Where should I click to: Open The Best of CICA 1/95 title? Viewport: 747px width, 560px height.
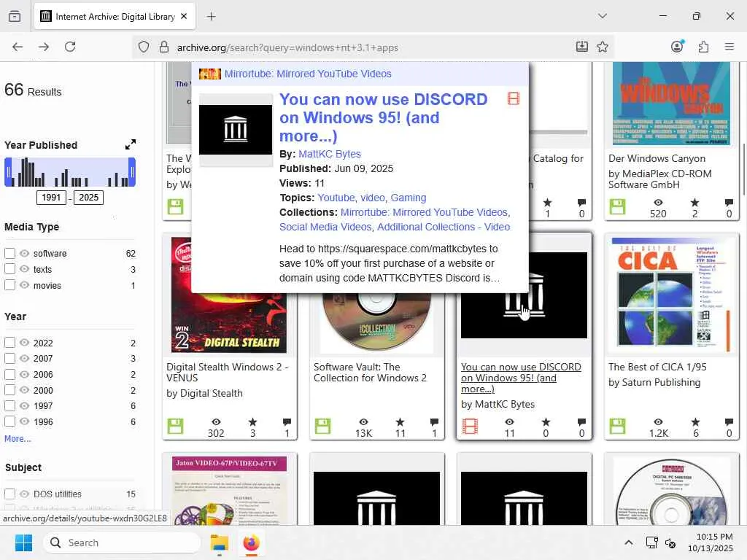click(x=657, y=367)
